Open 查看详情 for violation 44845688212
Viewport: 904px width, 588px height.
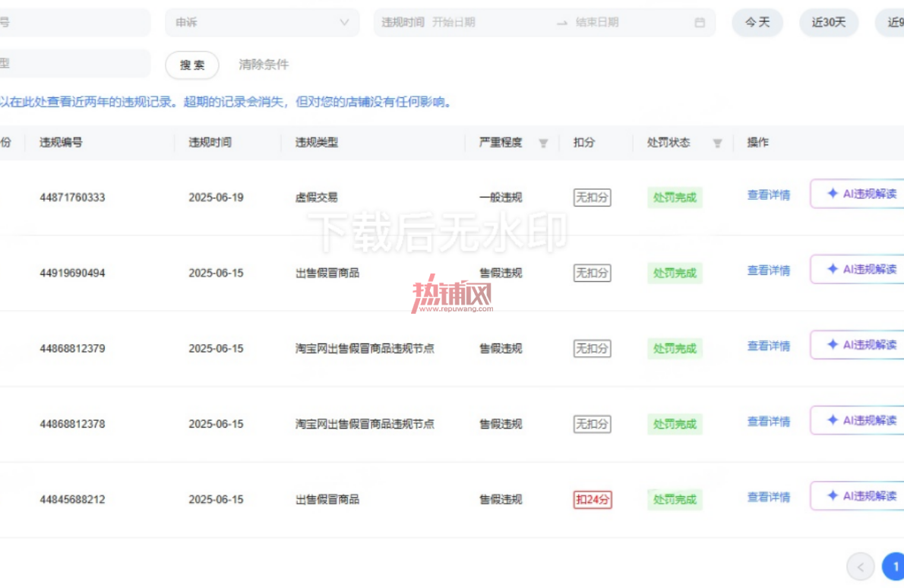769,497
